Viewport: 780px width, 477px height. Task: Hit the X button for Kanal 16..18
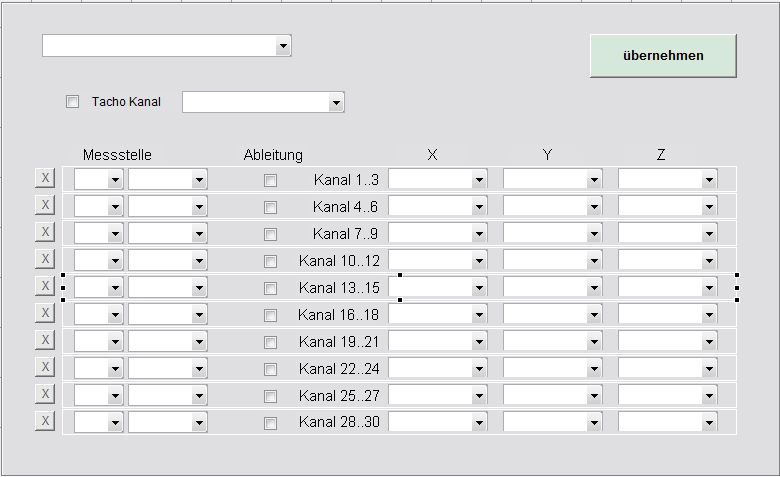click(44, 313)
